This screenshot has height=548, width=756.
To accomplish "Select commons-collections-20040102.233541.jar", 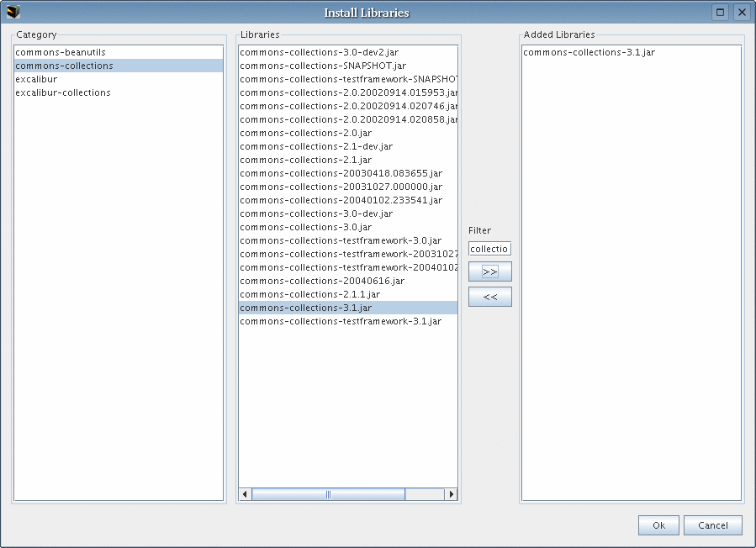I will pyautogui.click(x=347, y=201).
